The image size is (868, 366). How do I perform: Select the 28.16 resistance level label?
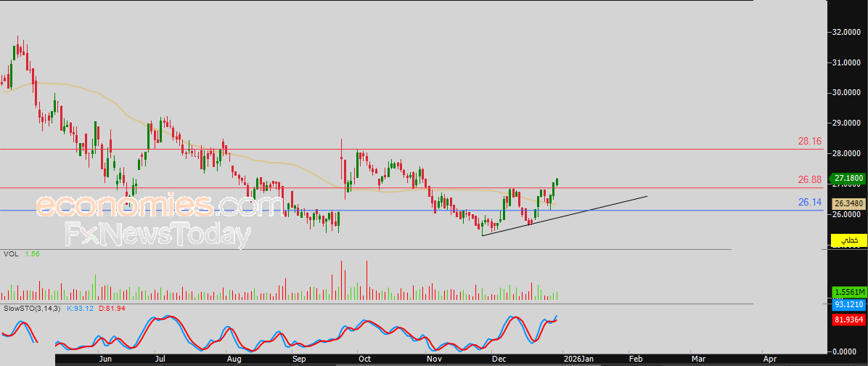809,141
